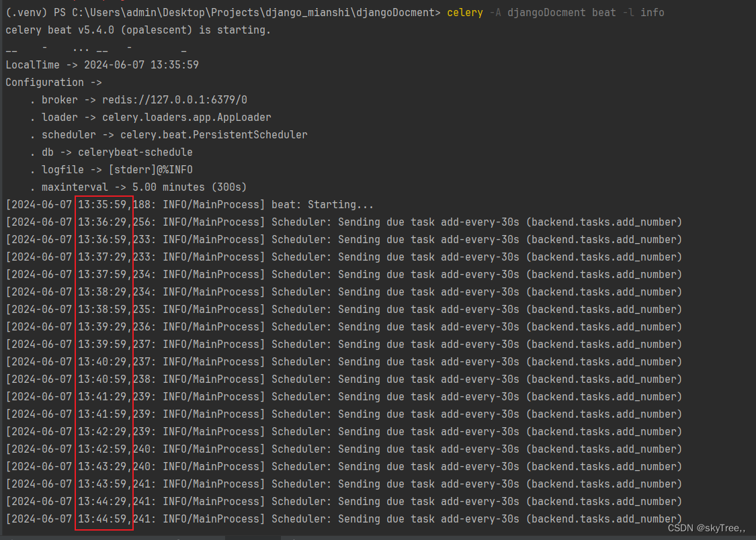The height and width of the screenshot is (540, 756).
Task: Click the 'Configuration ->' line
Action: [x=54, y=83]
